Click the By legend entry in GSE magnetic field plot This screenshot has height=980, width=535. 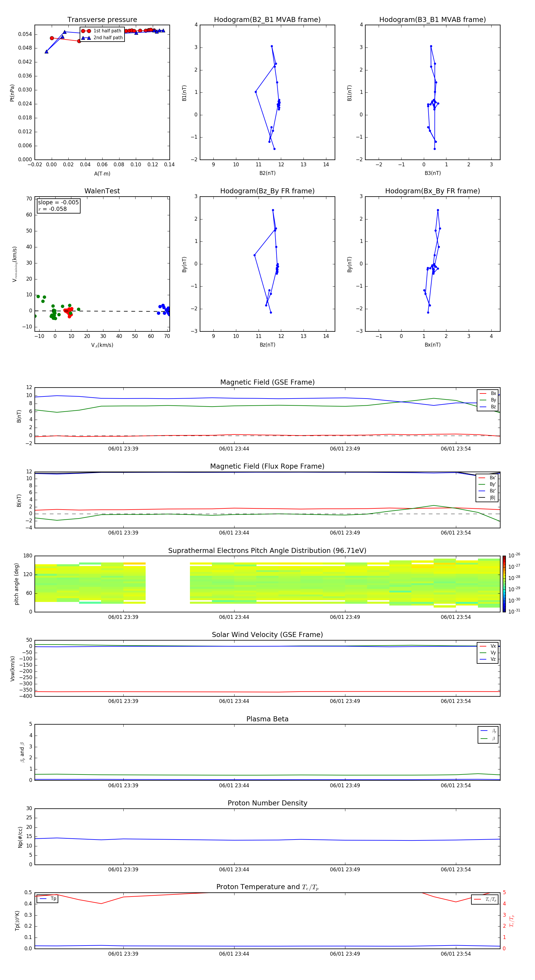[488, 400]
